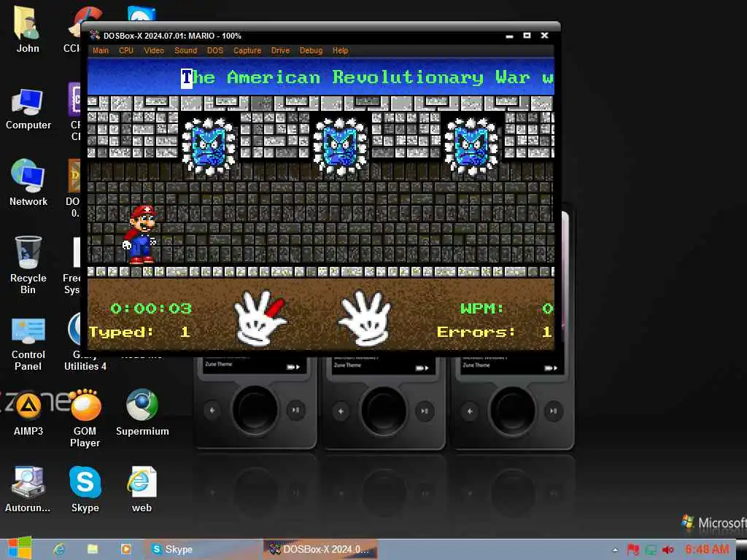
Task: Open the Help menu
Action: pos(340,50)
